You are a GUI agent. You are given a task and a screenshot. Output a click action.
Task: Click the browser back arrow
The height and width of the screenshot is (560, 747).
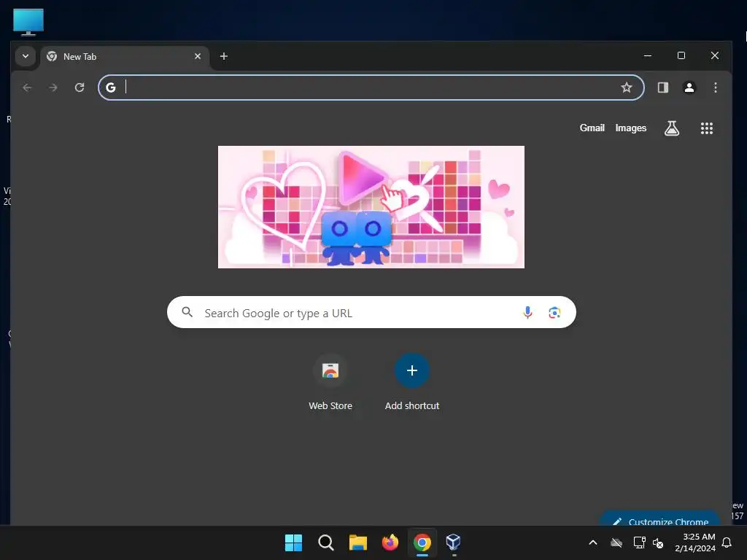pos(27,87)
